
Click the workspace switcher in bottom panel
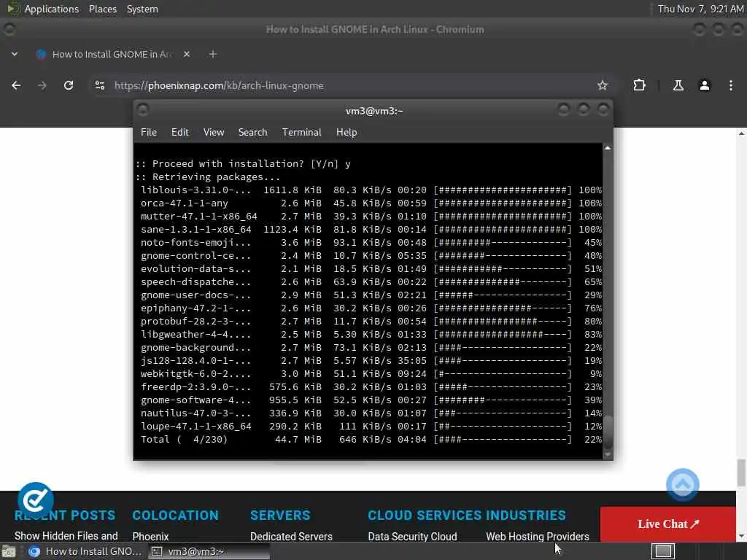[662, 551]
